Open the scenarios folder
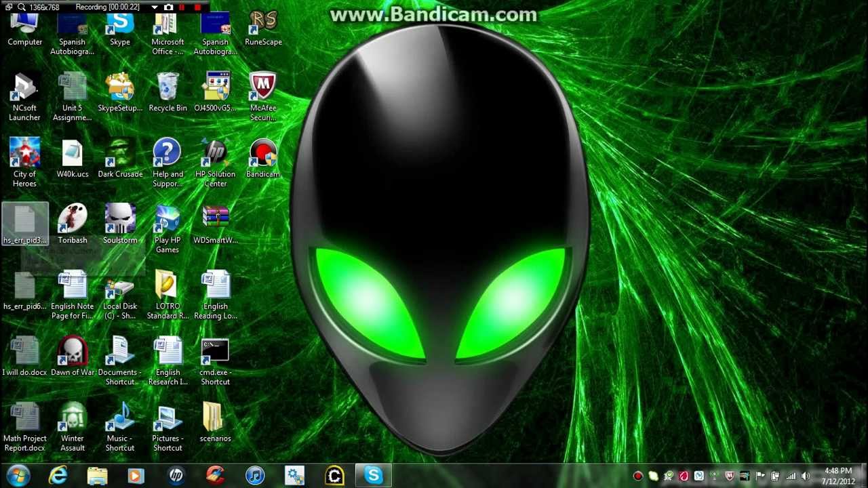 coord(215,423)
